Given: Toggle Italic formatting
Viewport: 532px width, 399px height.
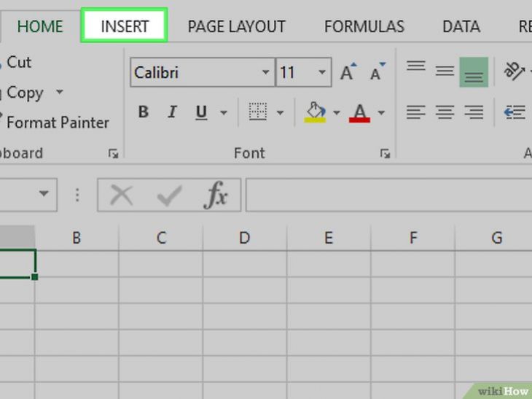Looking at the screenshot, I should tap(173, 112).
